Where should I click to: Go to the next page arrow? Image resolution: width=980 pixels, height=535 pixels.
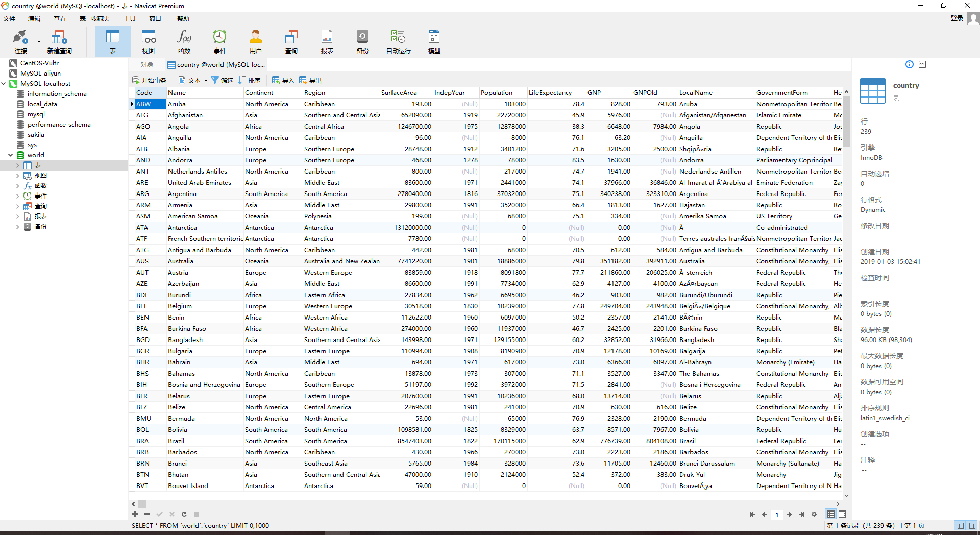point(789,514)
